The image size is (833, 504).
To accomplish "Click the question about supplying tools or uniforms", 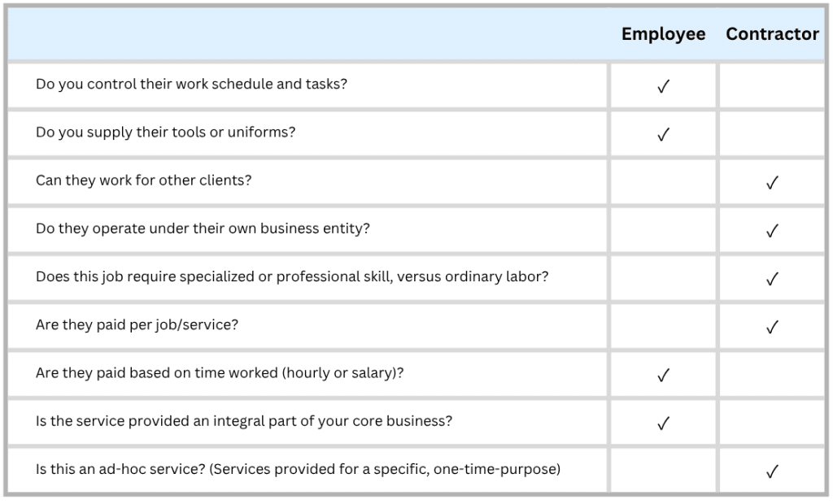I will (x=165, y=133).
